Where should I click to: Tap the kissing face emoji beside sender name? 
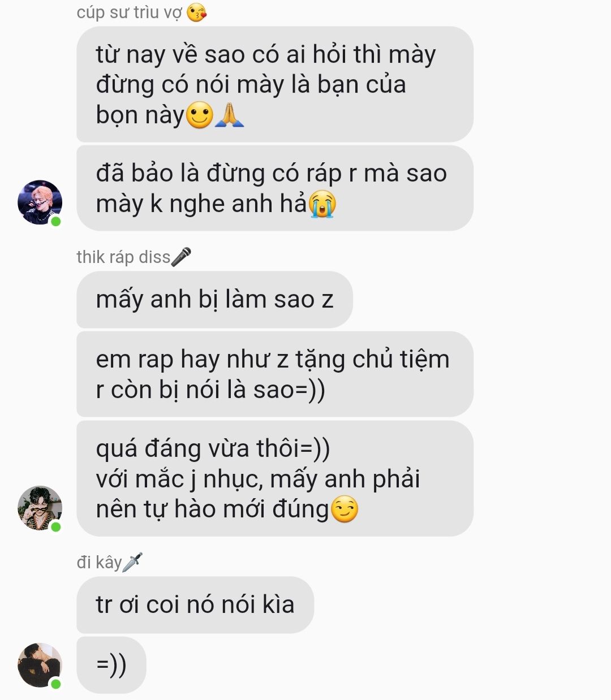coord(196,12)
